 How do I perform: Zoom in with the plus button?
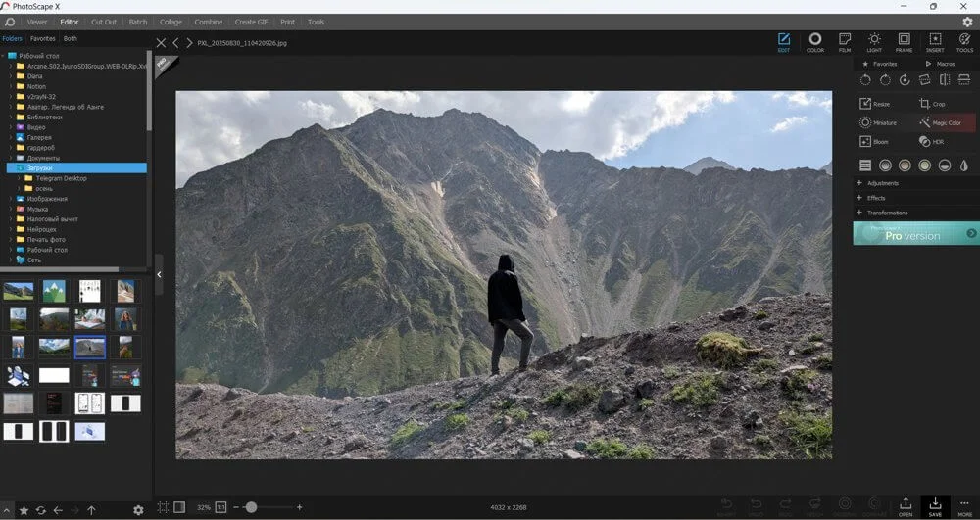click(299, 507)
